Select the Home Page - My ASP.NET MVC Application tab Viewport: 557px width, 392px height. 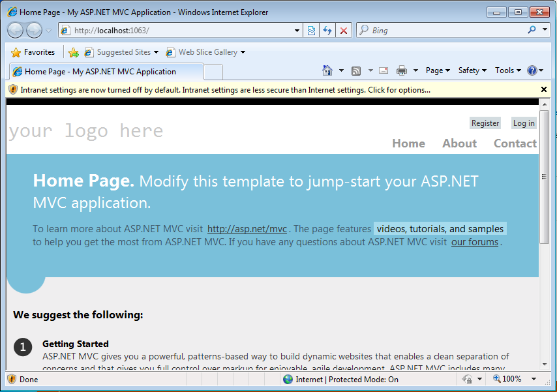106,72
